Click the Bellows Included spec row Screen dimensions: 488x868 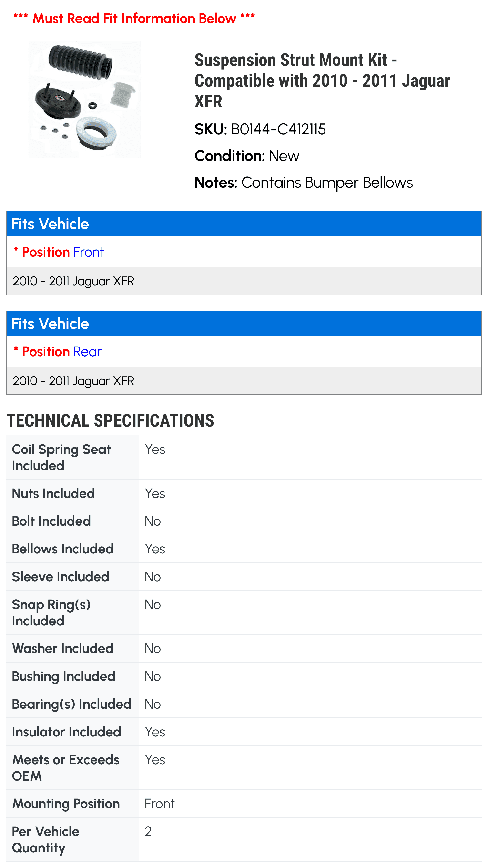click(x=244, y=549)
